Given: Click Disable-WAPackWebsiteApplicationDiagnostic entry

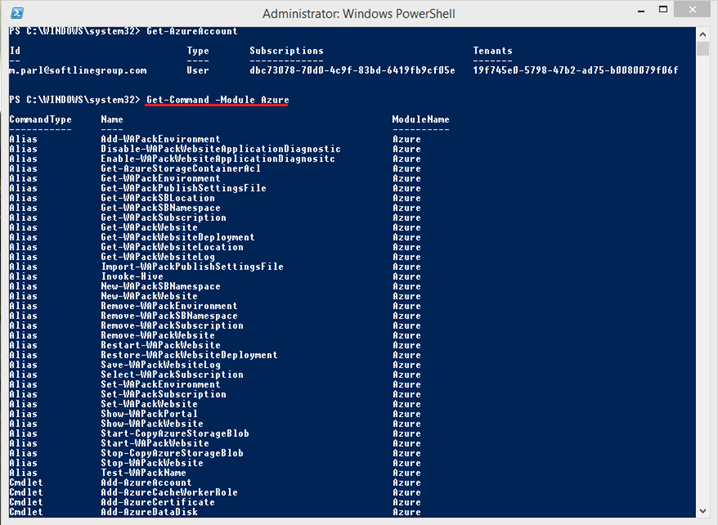Looking at the screenshot, I should [221, 149].
